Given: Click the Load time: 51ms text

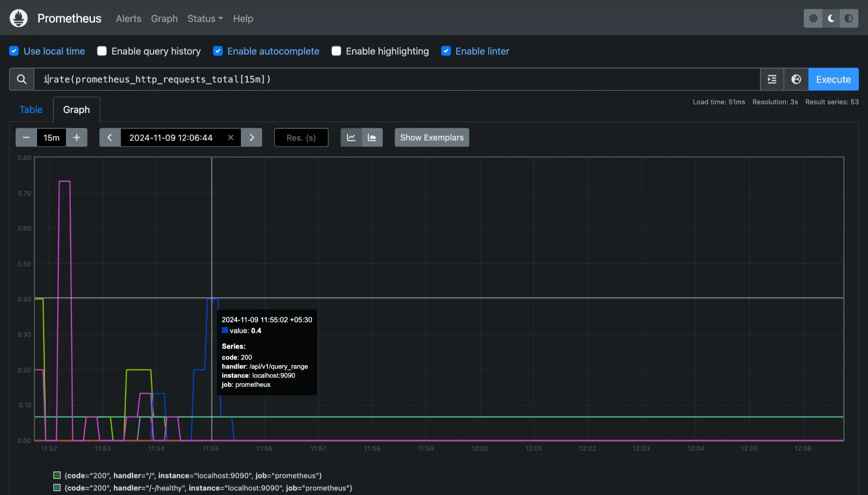Looking at the screenshot, I should pyautogui.click(x=719, y=102).
